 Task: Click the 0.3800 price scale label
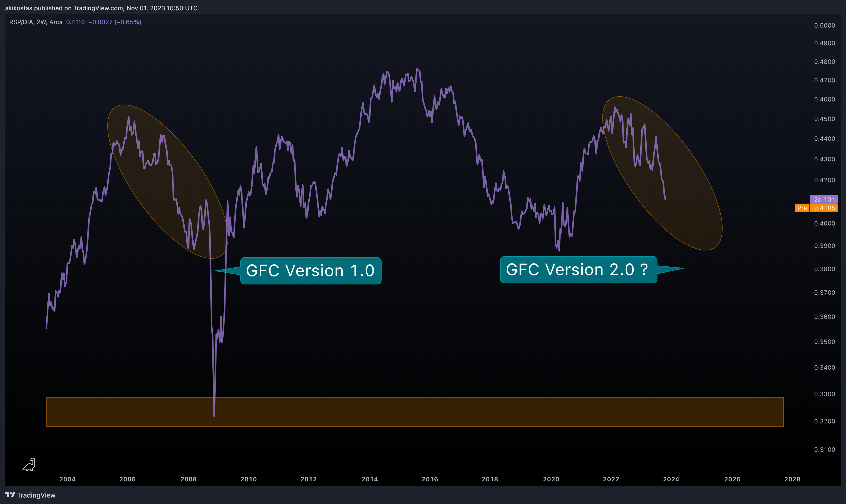[x=824, y=269]
